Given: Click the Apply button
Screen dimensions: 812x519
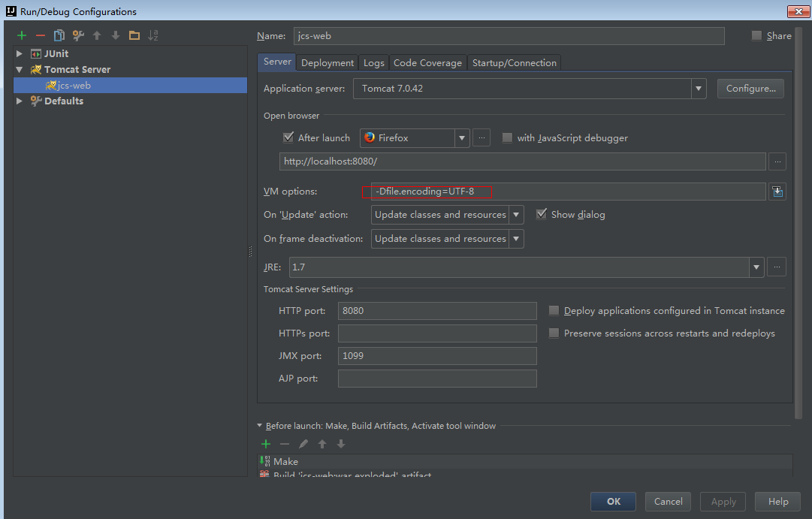Looking at the screenshot, I should pyautogui.click(x=723, y=502).
